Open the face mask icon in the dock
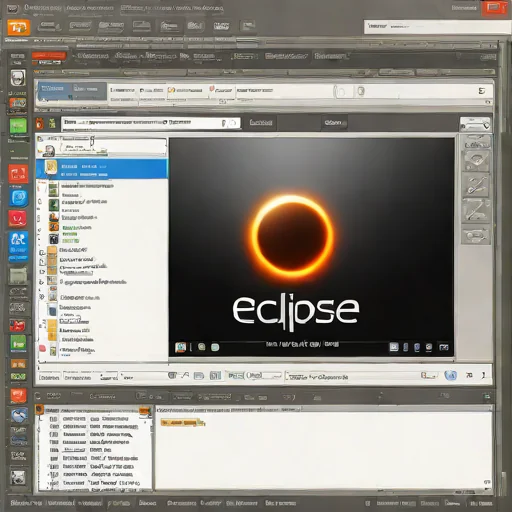 tap(18, 78)
